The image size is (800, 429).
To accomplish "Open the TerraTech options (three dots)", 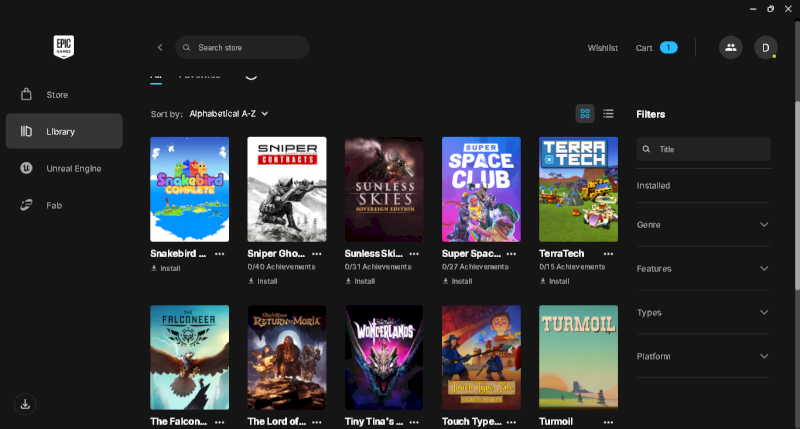I will click(609, 254).
